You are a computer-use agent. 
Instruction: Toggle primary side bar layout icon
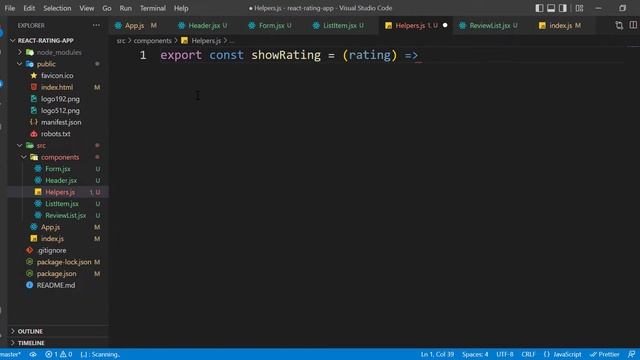(539, 8)
